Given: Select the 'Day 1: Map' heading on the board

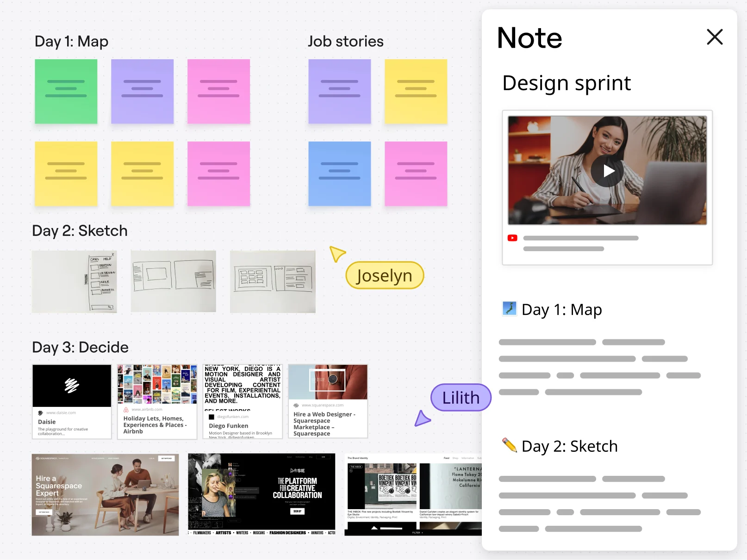Looking at the screenshot, I should click(72, 42).
